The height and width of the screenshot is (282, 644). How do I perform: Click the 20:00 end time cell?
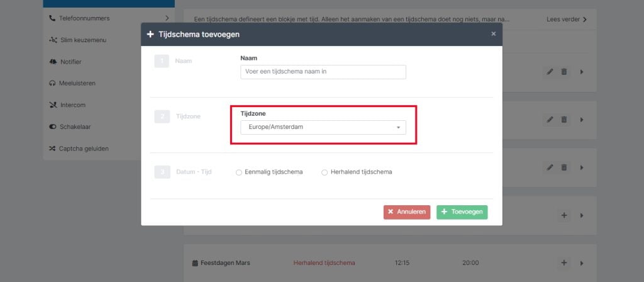(x=470, y=263)
